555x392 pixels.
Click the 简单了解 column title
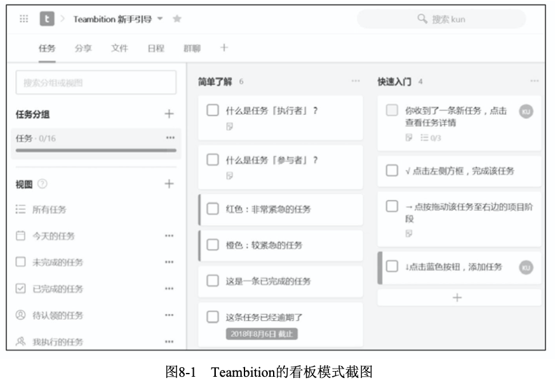215,82
